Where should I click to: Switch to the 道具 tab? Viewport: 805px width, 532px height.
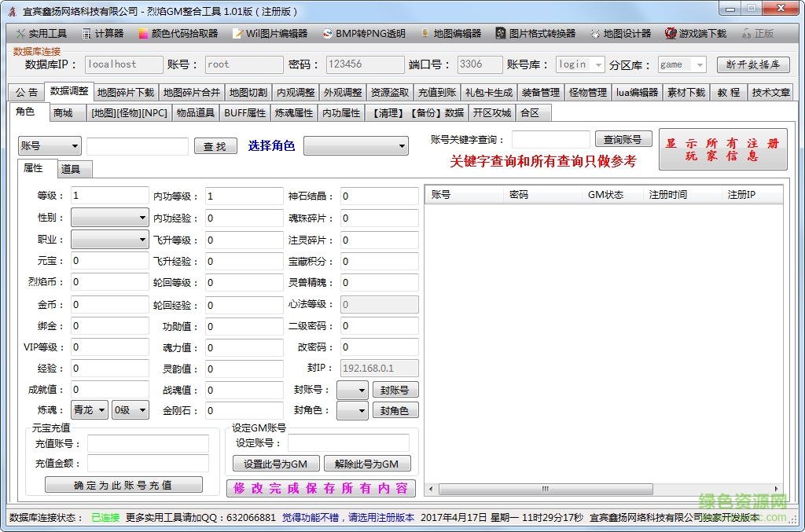pos(74,168)
